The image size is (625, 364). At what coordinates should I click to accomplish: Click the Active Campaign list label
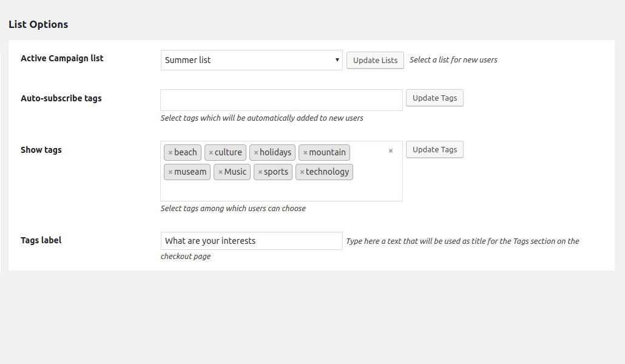pyautogui.click(x=62, y=58)
